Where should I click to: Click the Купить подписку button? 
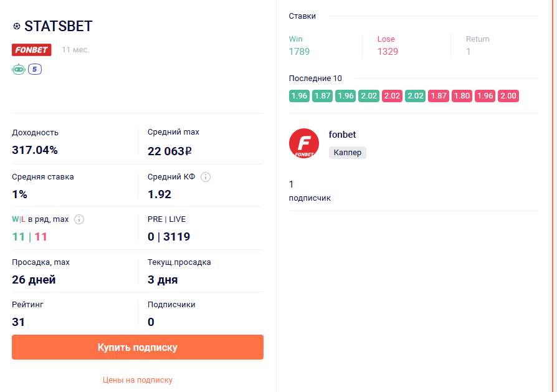click(x=138, y=347)
